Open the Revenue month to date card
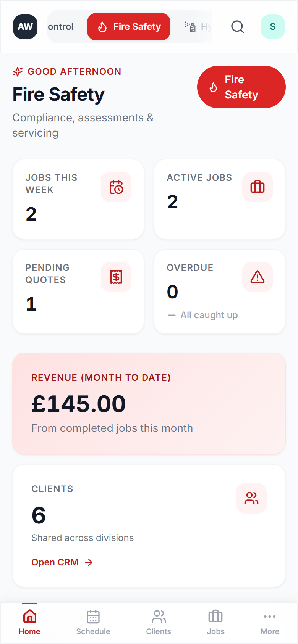 click(x=149, y=404)
